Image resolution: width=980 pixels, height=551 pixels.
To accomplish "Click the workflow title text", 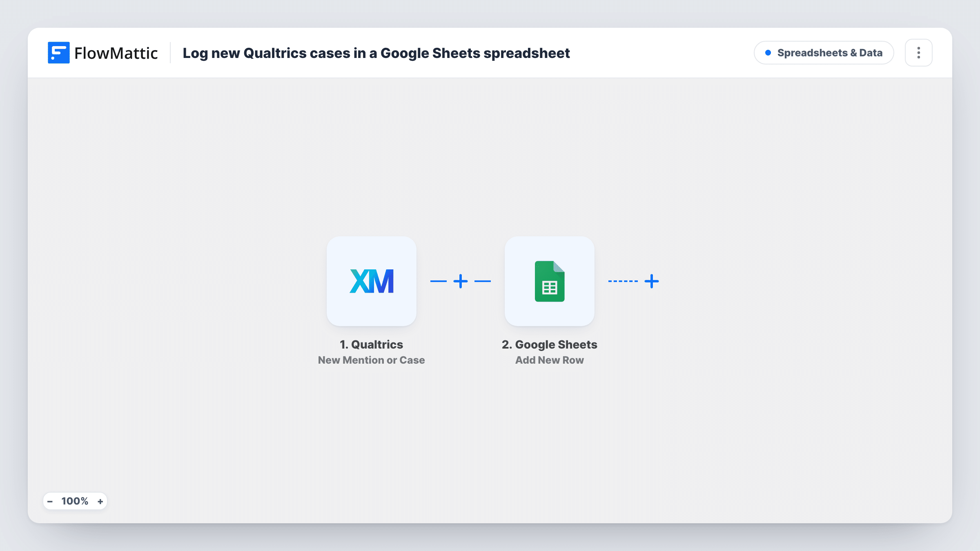I will pos(376,53).
